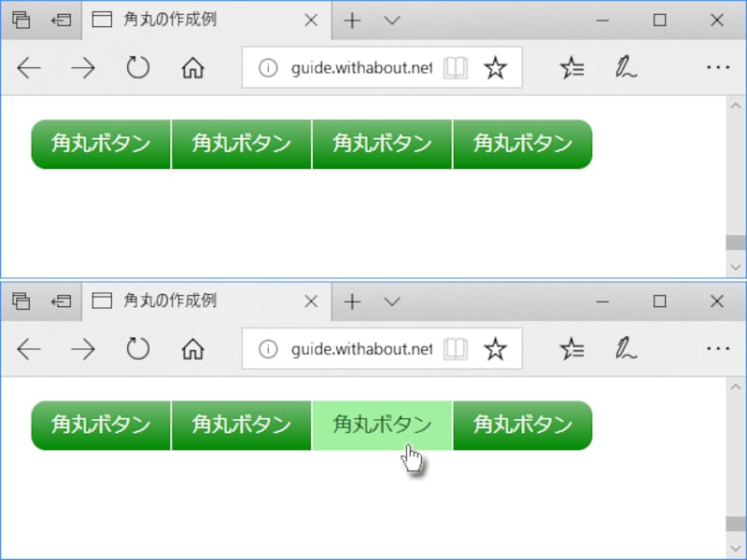Click the site information icon in address bar
Image resolution: width=747 pixels, height=560 pixels.
(266, 67)
